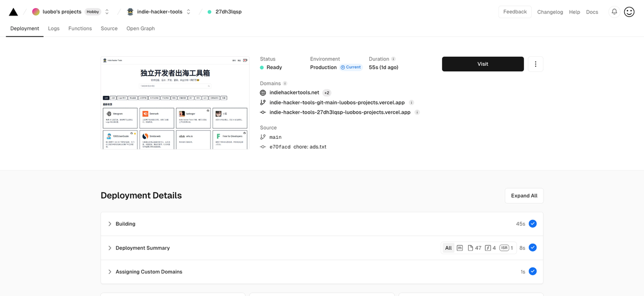Click the Visit button
Viewport: 644px width, 296px height.
click(483, 64)
